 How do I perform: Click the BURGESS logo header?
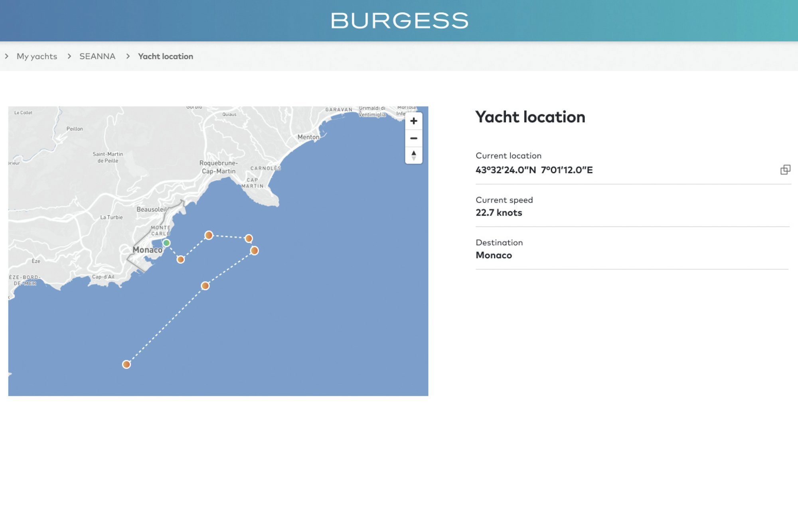coord(399,21)
